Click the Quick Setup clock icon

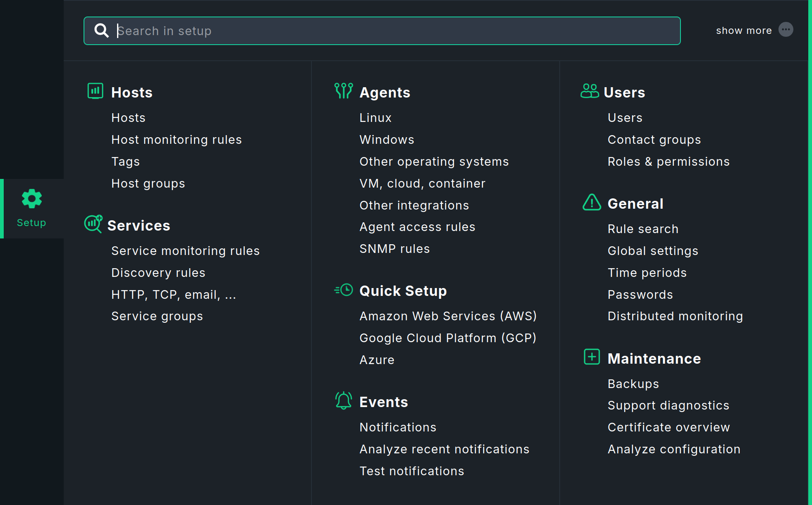(344, 290)
